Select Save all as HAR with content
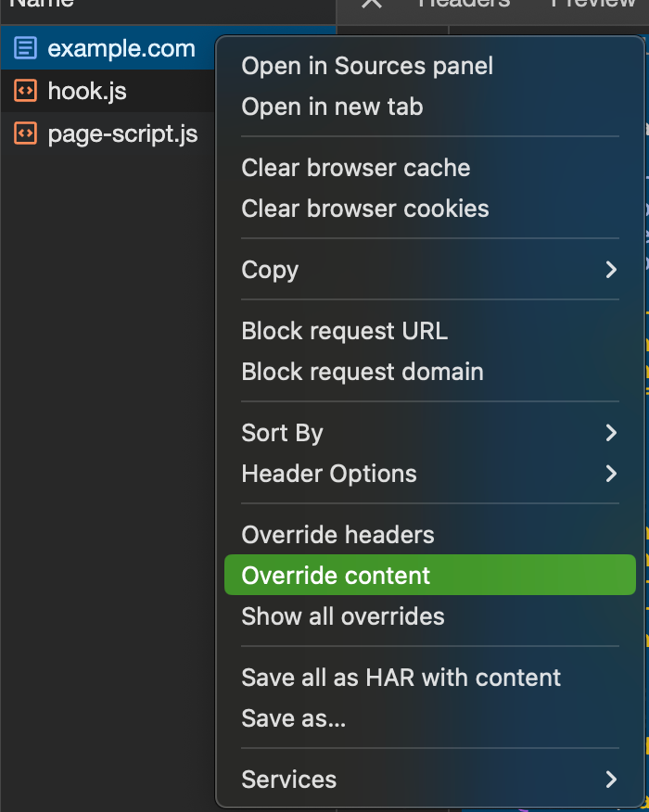This screenshot has width=649, height=812. click(401, 678)
